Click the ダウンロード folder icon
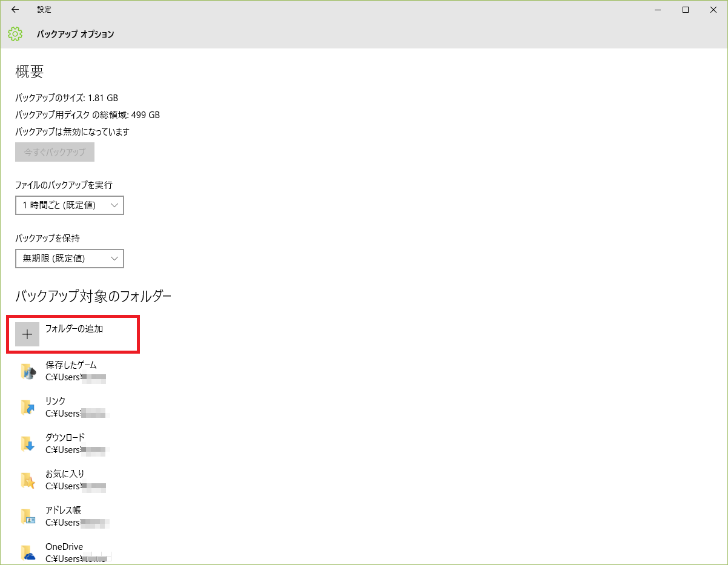The image size is (728, 565). pyautogui.click(x=27, y=443)
